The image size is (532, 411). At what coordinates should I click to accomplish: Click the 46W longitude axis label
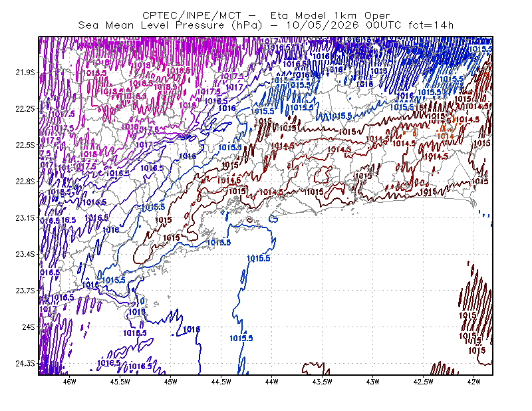[x=70, y=382]
